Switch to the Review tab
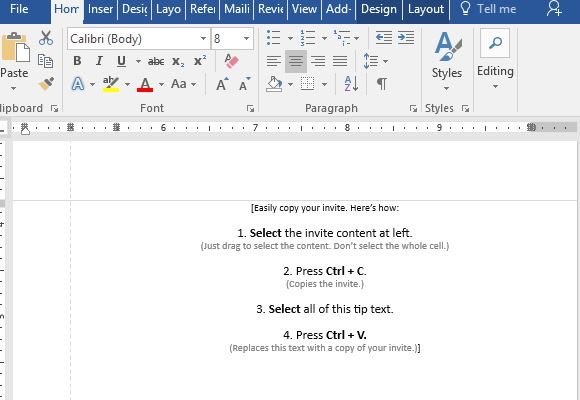This screenshot has height=400, width=580. [271, 9]
